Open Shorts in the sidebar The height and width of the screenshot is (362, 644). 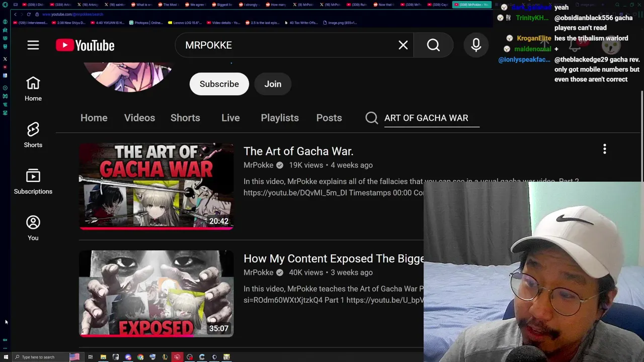33,135
